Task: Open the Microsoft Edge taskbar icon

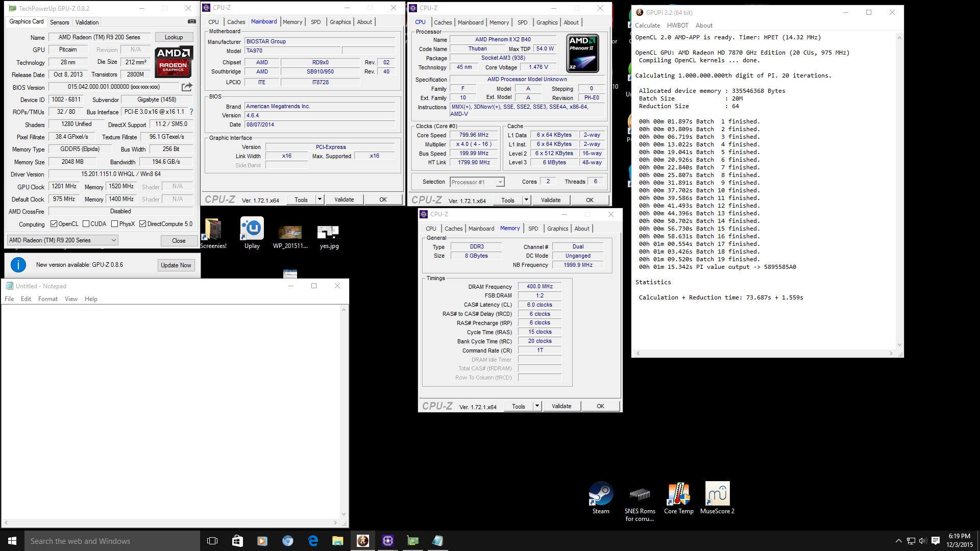Action: tap(313, 541)
